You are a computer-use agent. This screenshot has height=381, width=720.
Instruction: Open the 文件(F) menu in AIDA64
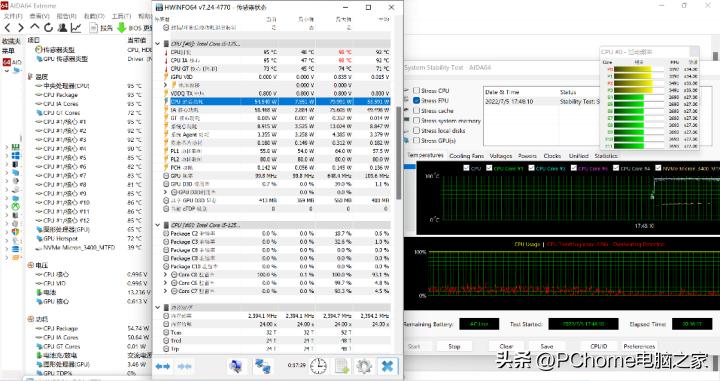13,16
